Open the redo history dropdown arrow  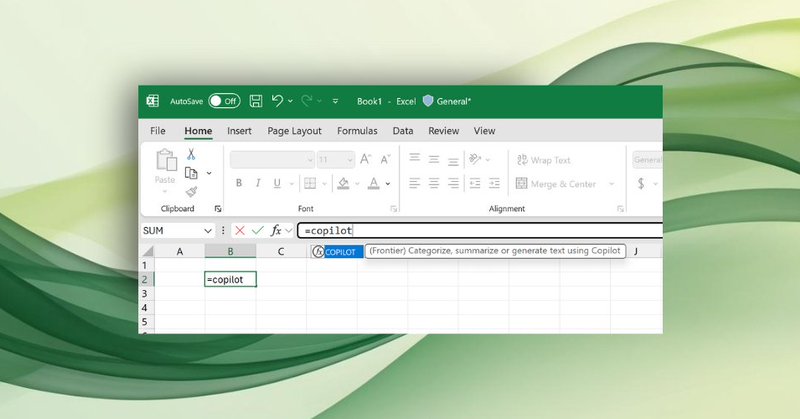[x=320, y=102]
